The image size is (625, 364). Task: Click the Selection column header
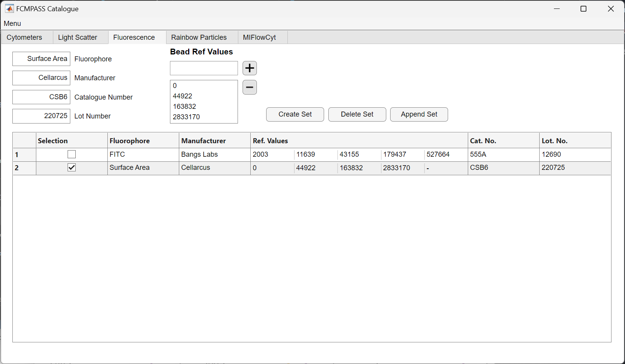tap(72, 141)
